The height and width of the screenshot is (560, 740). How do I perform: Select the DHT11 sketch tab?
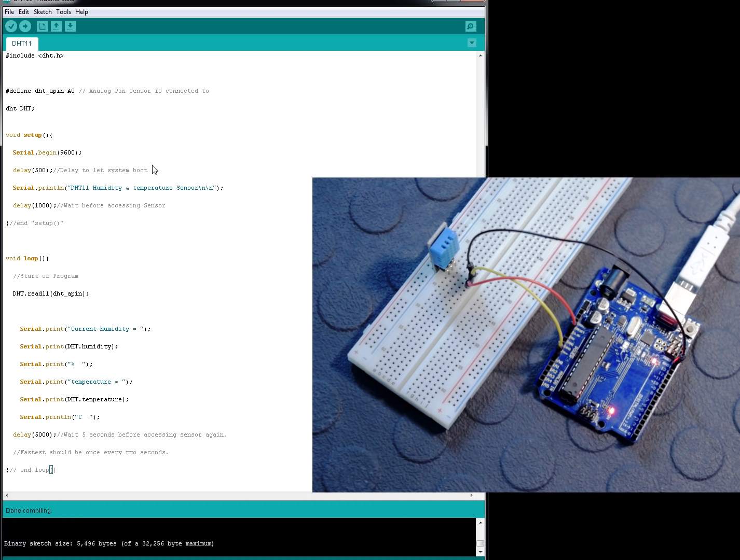pos(21,44)
